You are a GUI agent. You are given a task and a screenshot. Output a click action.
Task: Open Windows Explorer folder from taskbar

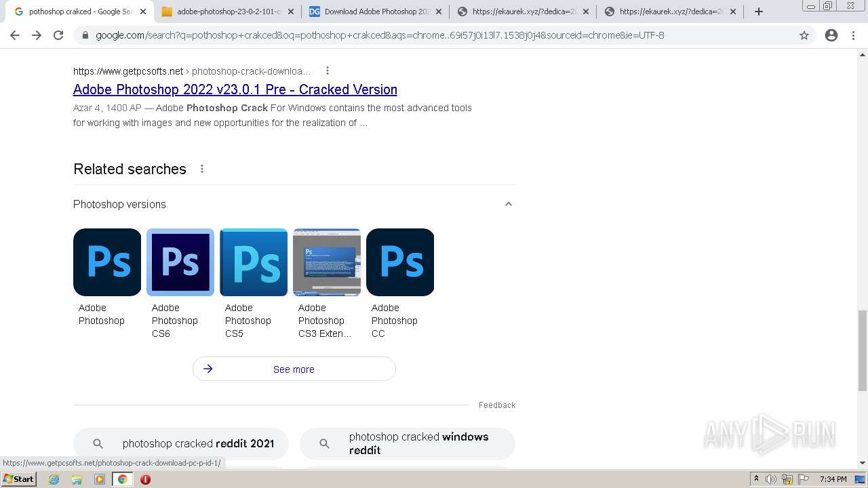(x=77, y=479)
